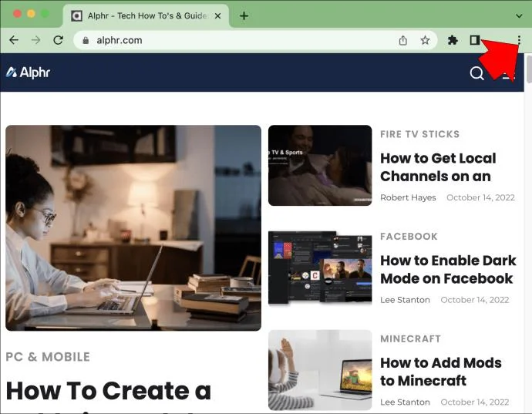This screenshot has width=532, height=414.
Task: Click the alphr.com address bar
Action: [231, 40]
